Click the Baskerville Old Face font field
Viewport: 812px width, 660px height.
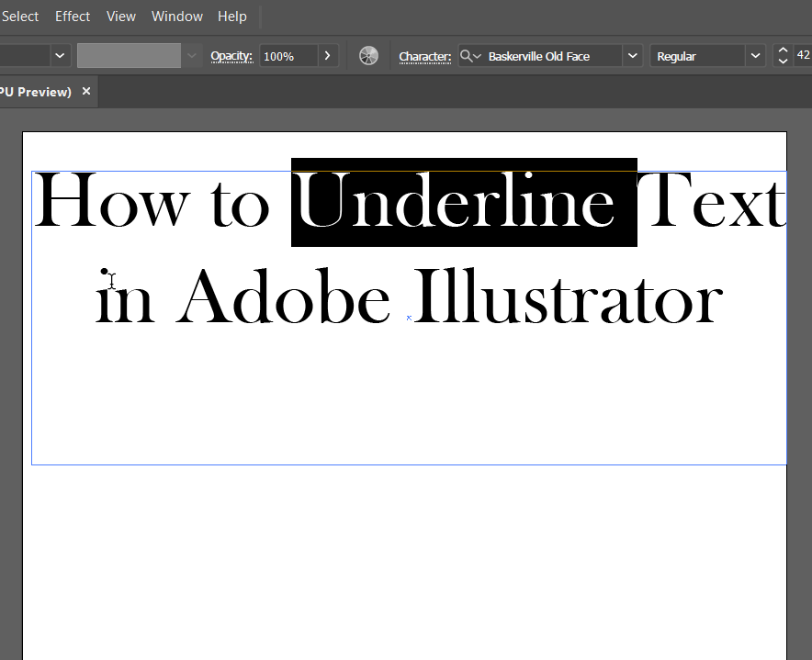553,56
